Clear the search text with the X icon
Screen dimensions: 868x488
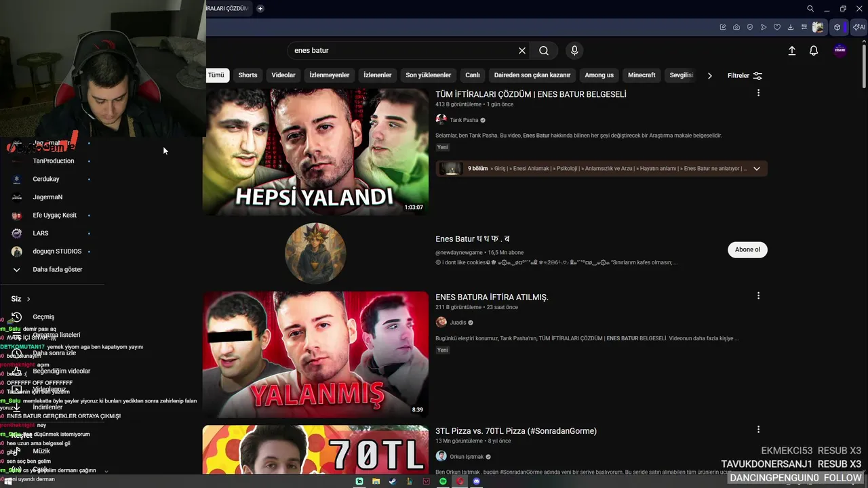[522, 51]
